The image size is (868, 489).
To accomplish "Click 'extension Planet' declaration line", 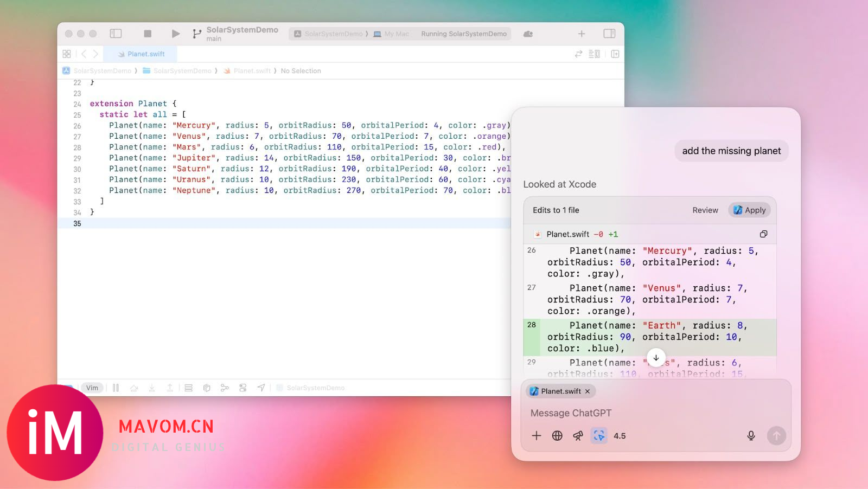I will click(x=133, y=104).
